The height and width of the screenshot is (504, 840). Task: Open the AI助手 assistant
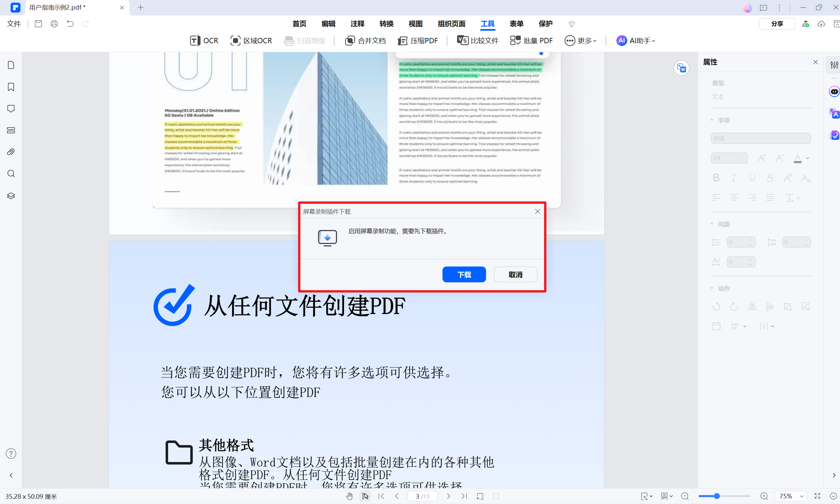pos(635,41)
